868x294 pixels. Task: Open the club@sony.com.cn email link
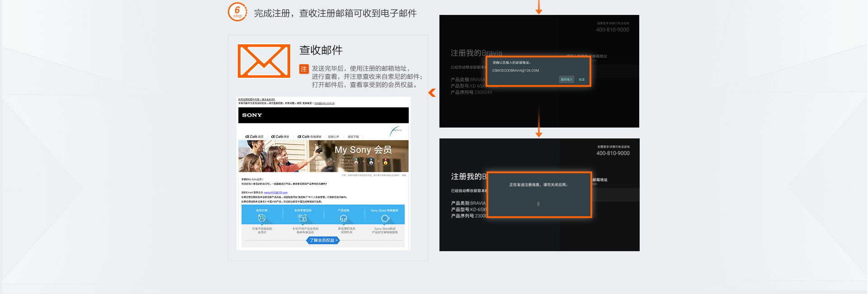[324, 103]
